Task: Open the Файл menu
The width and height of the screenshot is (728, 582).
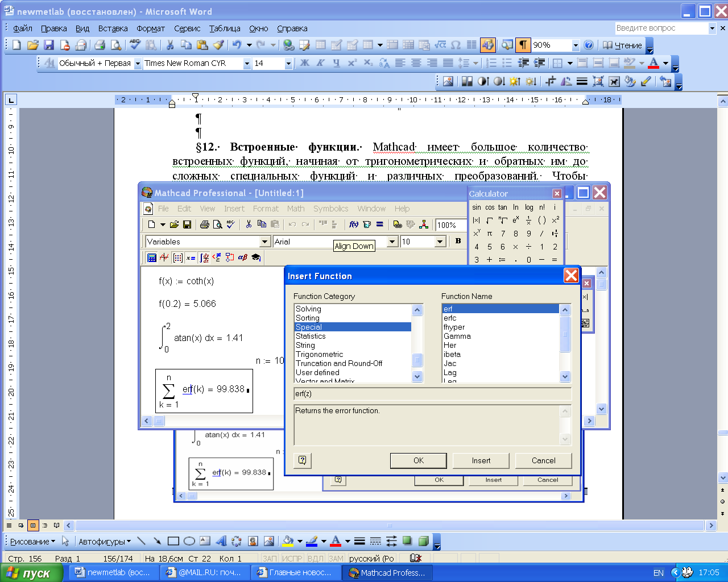Action: pos(23,28)
